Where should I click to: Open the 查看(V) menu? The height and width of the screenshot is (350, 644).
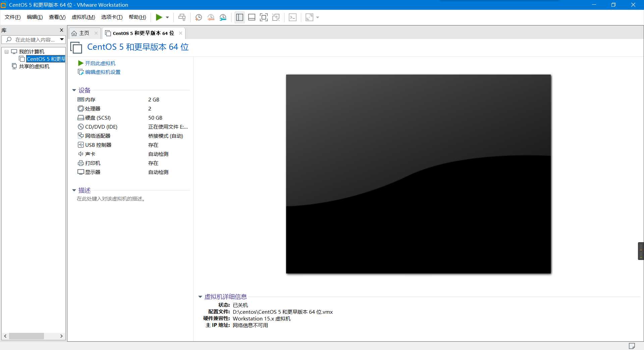[57, 17]
